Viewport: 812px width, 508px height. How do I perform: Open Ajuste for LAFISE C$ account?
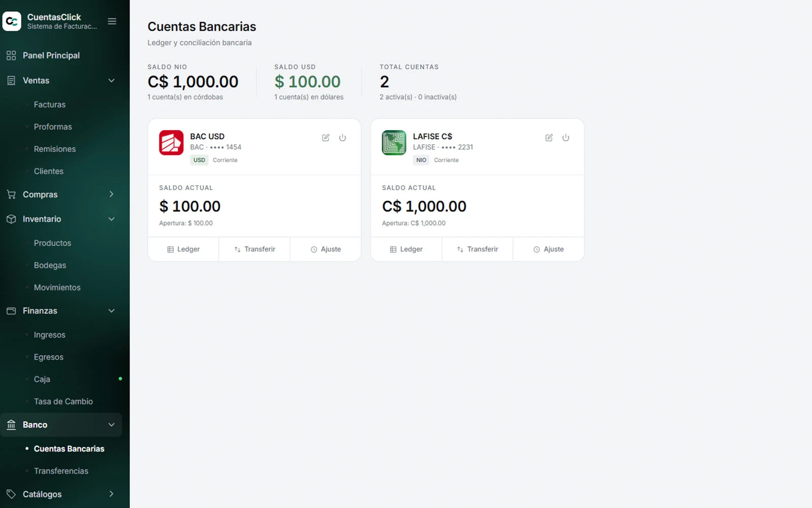pos(549,249)
